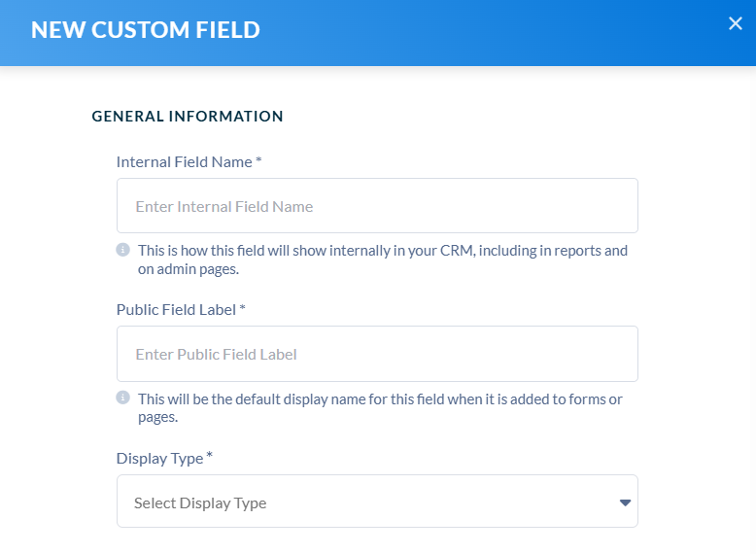Click the blue dialog header bar
Image resolution: width=756 pixels, height=554 pixels.
coord(378,33)
